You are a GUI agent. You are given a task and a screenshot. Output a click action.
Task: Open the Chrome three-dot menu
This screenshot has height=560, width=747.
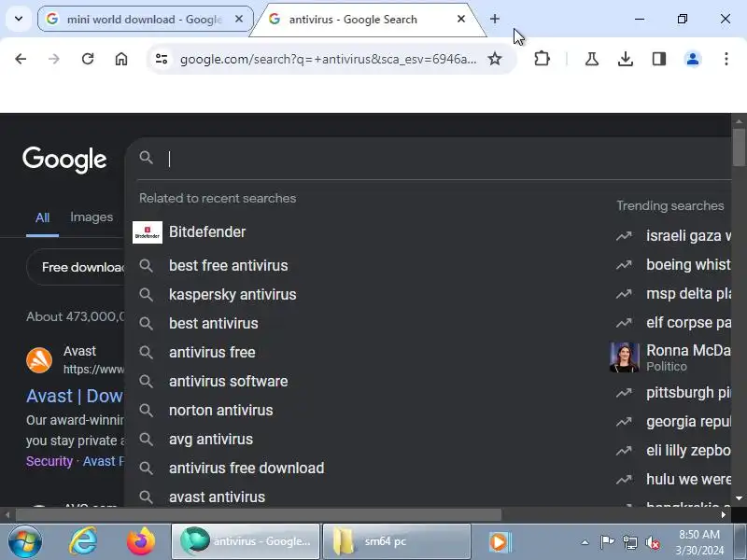pyautogui.click(x=726, y=59)
